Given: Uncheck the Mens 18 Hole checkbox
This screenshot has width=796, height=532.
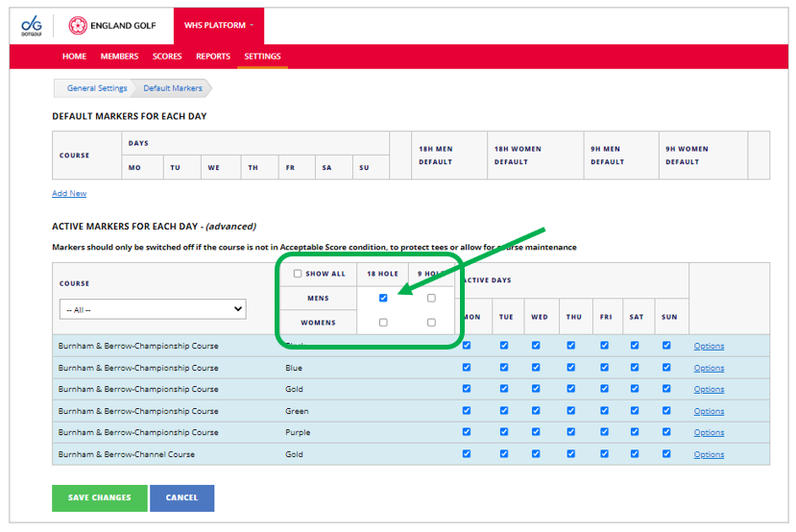Looking at the screenshot, I should point(383,298).
